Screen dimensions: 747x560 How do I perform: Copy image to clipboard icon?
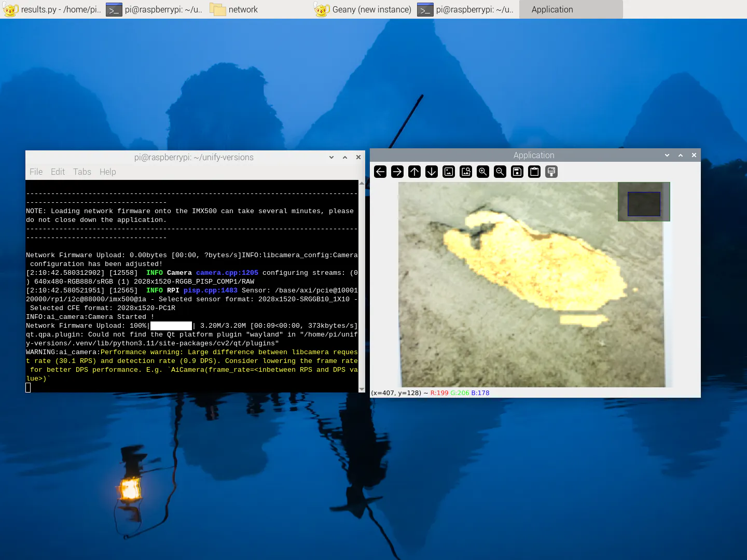534,172
